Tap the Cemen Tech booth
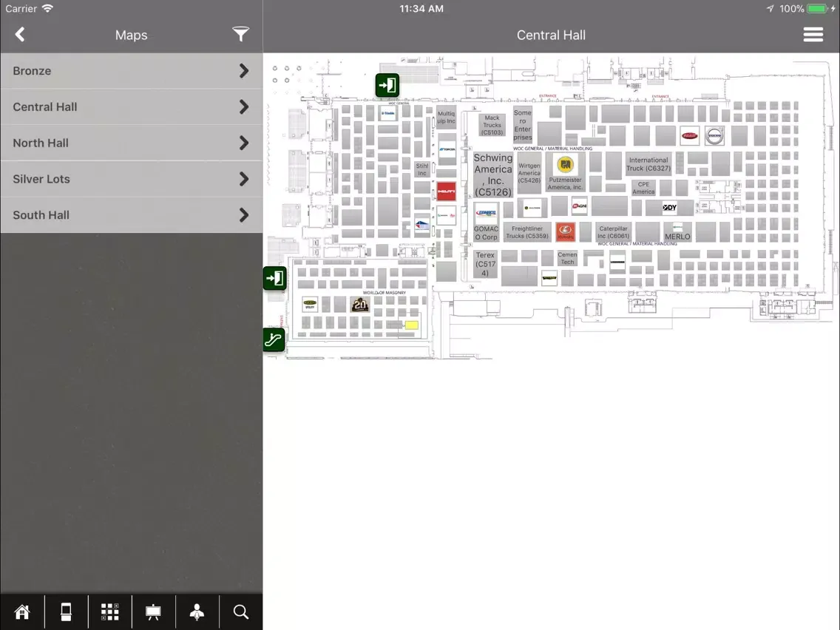Viewport: 840px width, 630px height. pyautogui.click(x=567, y=258)
